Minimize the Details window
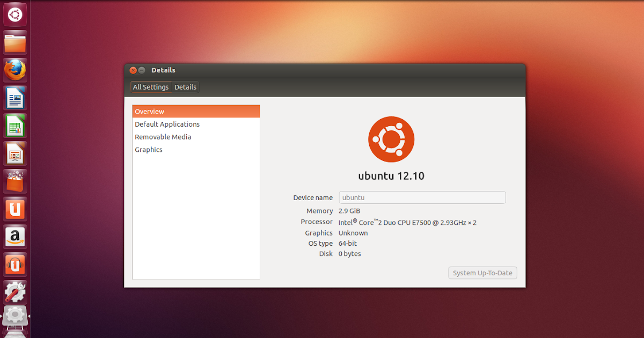644x338 pixels. point(142,70)
